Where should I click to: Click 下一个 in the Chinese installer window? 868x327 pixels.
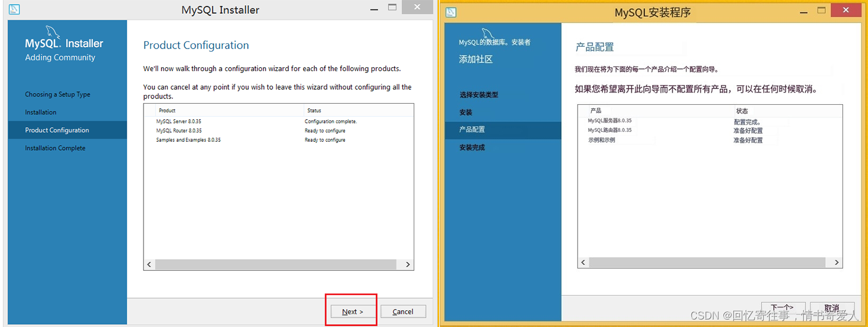coord(782,308)
